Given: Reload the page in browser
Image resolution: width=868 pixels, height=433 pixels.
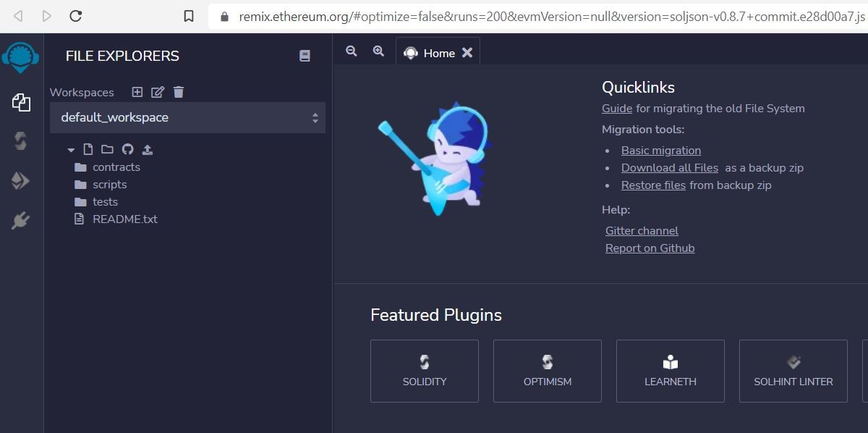Looking at the screenshot, I should point(76,16).
